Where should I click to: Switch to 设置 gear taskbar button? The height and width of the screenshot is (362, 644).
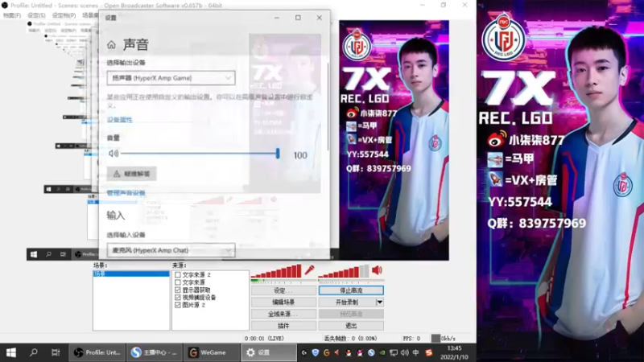[269, 352]
